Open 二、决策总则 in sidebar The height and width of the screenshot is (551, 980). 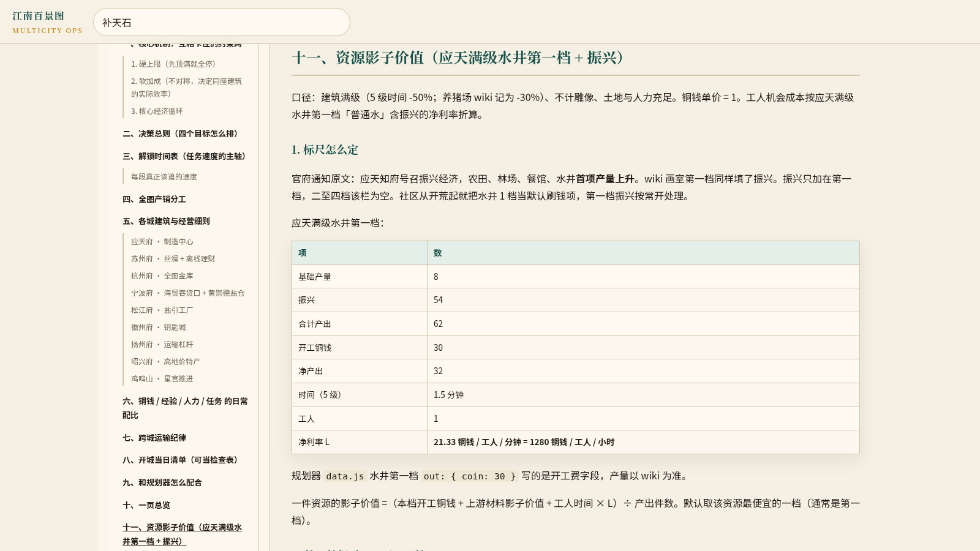(182, 133)
